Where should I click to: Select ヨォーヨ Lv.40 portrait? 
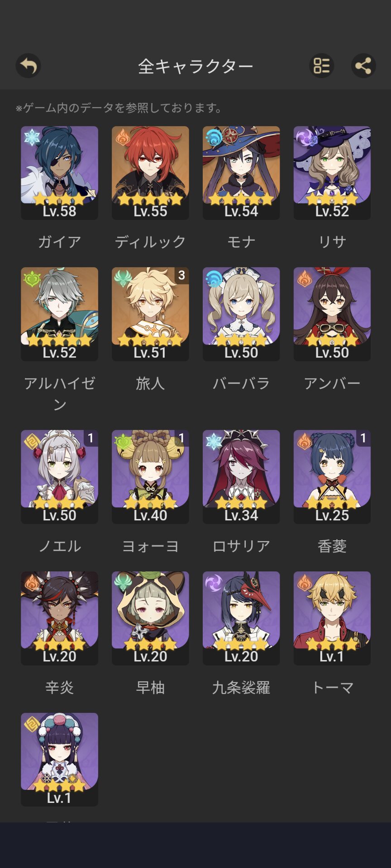tap(150, 476)
